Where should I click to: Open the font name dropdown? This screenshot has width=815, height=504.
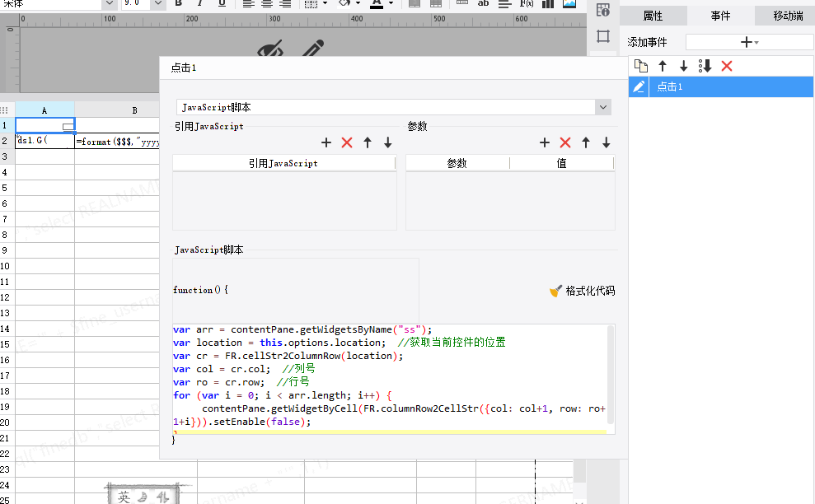[x=109, y=3]
